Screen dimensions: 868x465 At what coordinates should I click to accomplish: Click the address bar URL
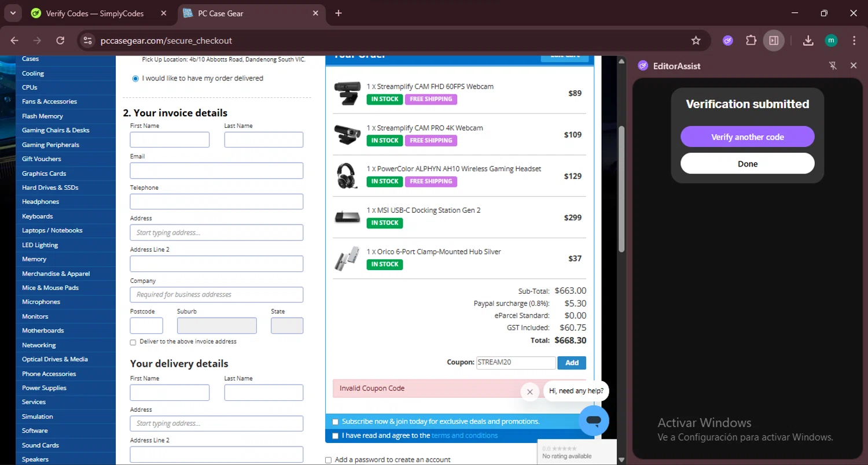tap(166, 40)
